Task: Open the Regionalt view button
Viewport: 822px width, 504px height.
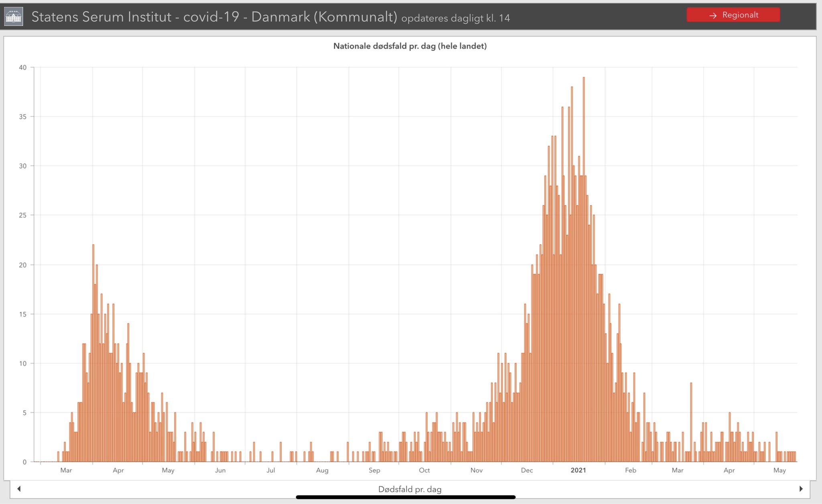Action: [x=733, y=15]
